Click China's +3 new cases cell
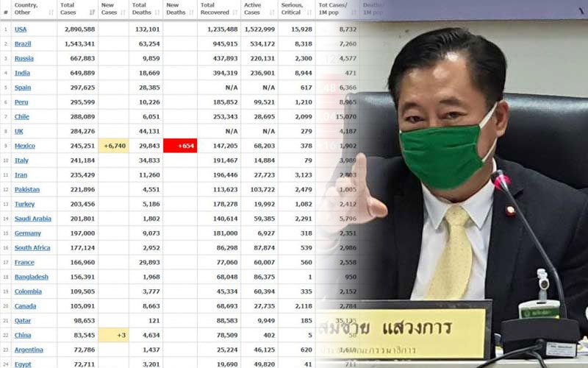Screen dimensions: 588x368 114,335
